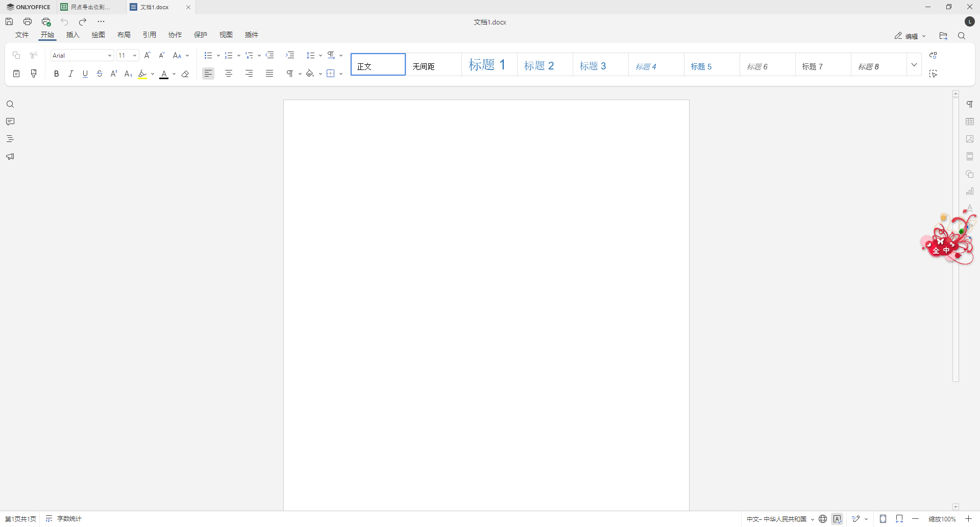Click the Print icon
This screenshot has height=527, width=980.
click(x=28, y=21)
